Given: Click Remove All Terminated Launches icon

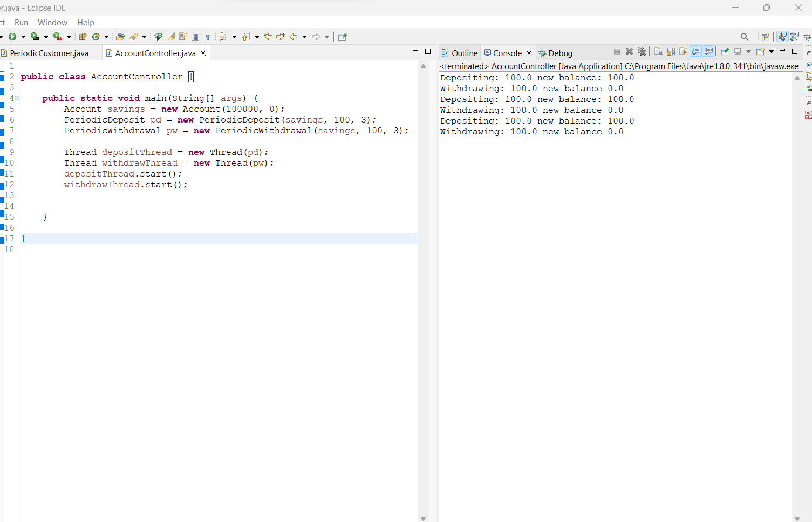Looking at the screenshot, I should [x=642, y=51].
